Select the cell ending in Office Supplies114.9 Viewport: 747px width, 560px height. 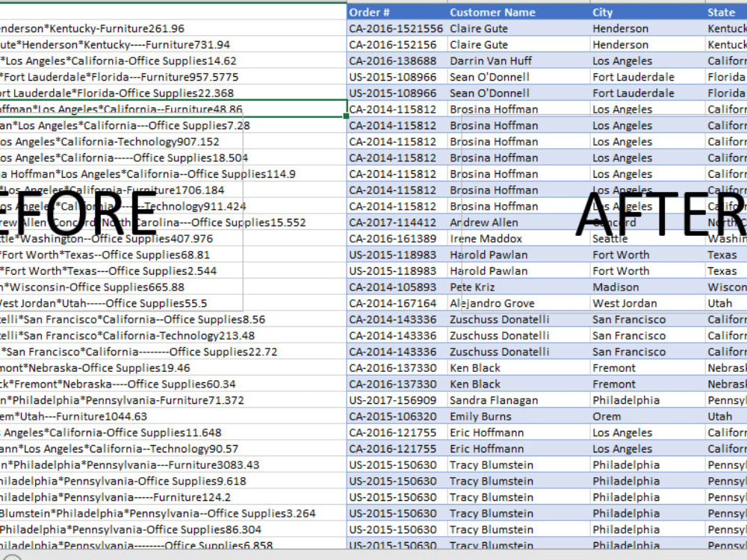(173, 174)
